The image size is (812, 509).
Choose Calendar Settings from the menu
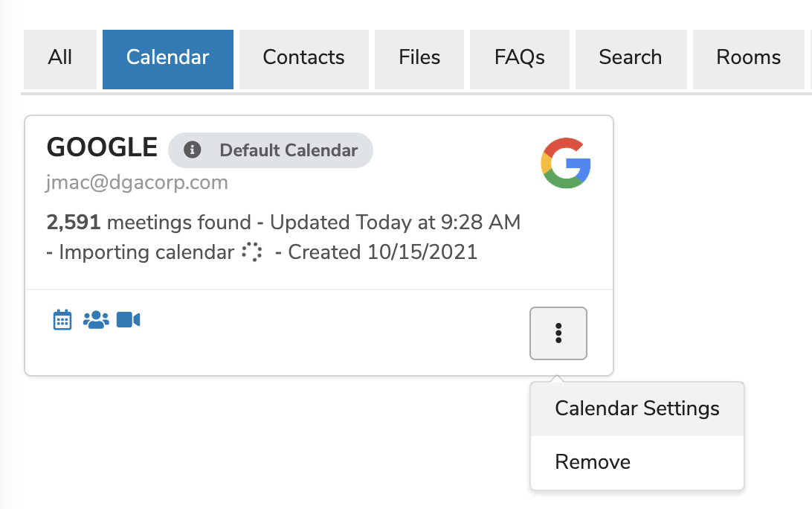coord(637,409)
